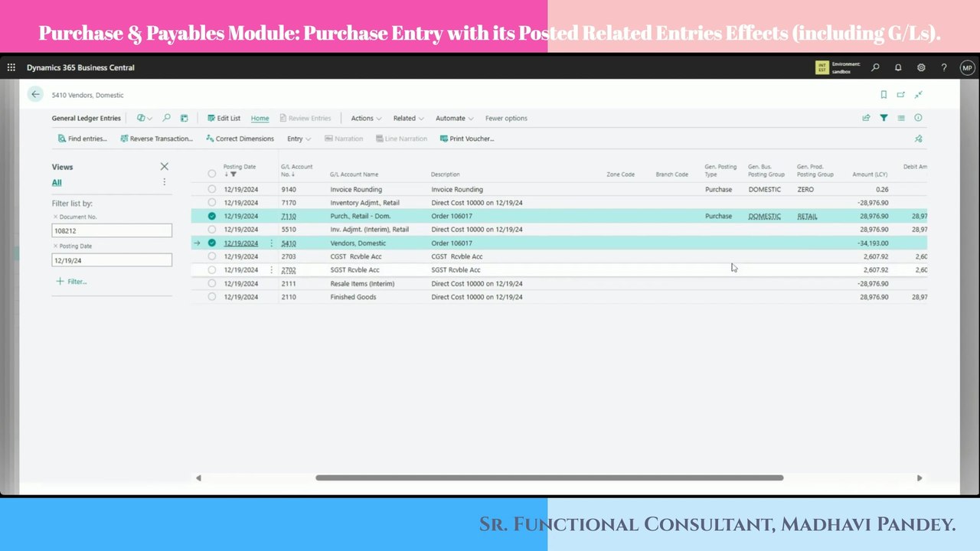The width and height of the screenshot is (980, 551).
Task: Bookmark this page icon
Action: coord(884,95)
